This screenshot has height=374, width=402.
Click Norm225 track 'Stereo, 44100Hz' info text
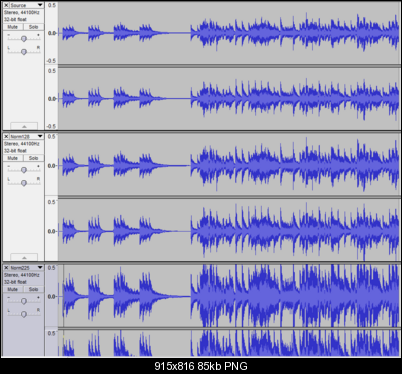click(x=22, y=275)
